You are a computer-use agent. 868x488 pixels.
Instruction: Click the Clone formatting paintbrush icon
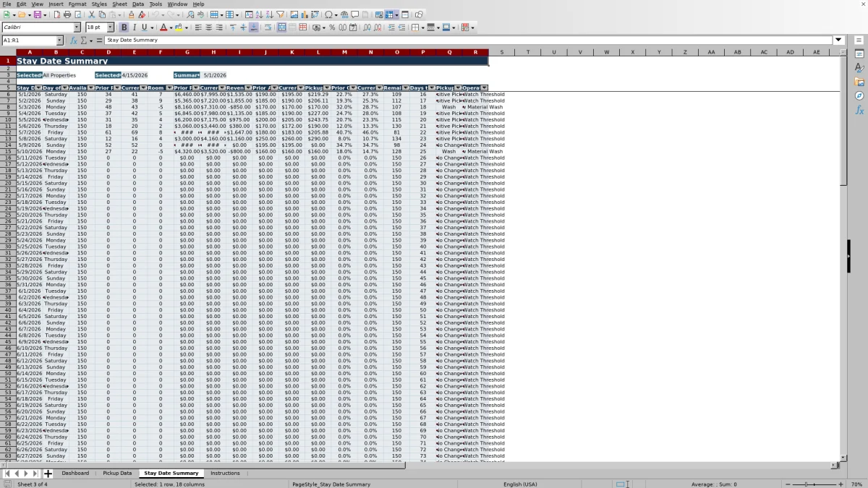(x=131, y=14)
